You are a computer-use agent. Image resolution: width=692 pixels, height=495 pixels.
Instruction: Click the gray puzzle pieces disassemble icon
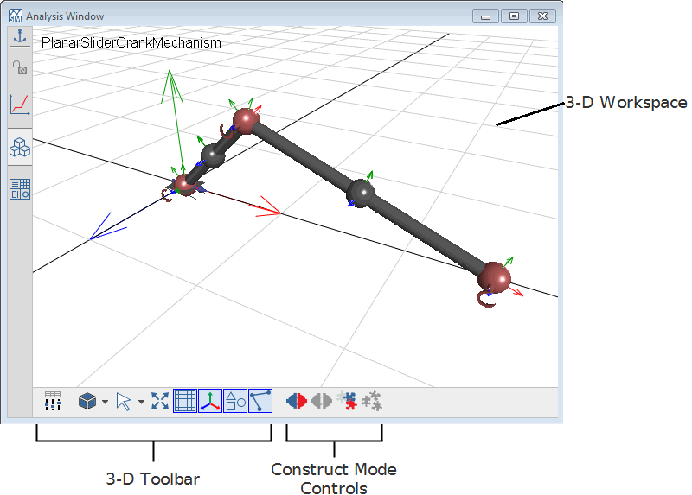click(x=372, y=400)
